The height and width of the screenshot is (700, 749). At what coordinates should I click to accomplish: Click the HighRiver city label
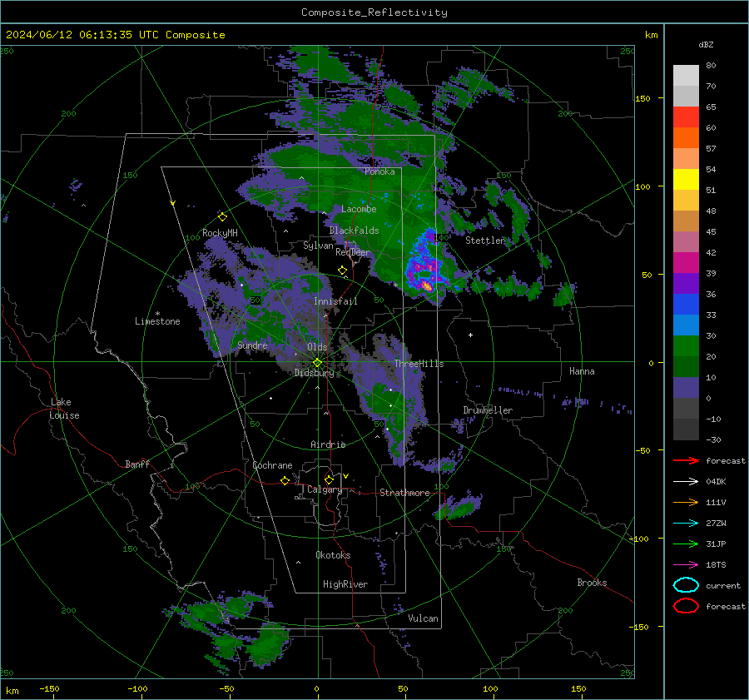pyautogui.click(x=345, y=584)
